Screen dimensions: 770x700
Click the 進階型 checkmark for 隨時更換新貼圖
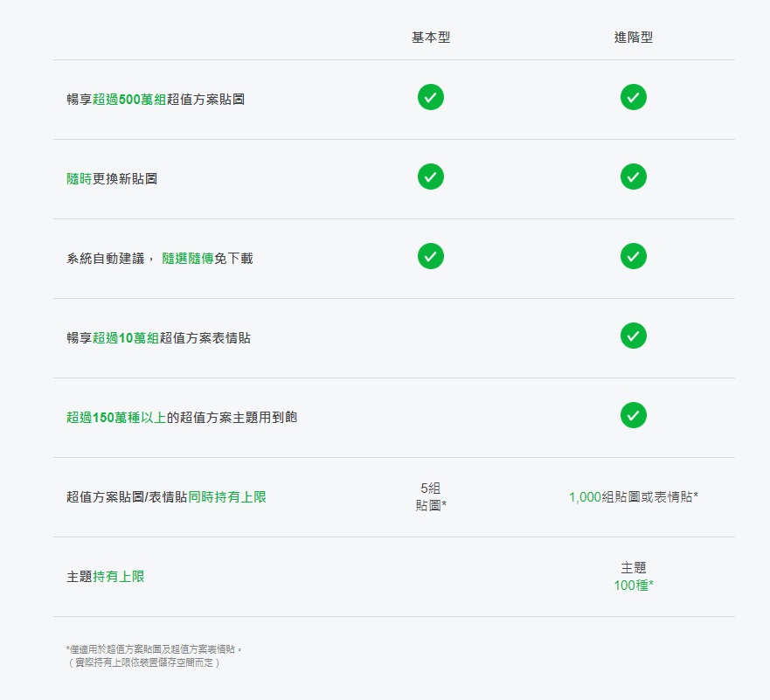coord(634,177)
